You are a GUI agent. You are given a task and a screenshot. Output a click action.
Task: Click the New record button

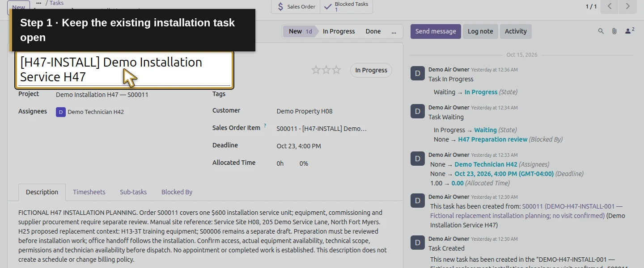click(18, 7)
